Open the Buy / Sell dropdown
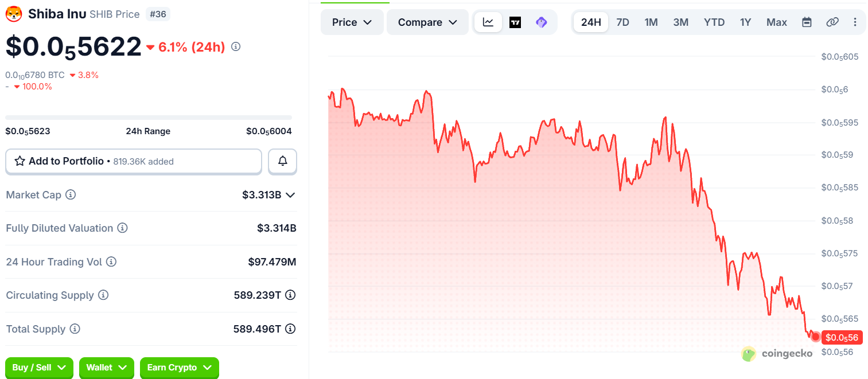 click(x=39, y=368)
